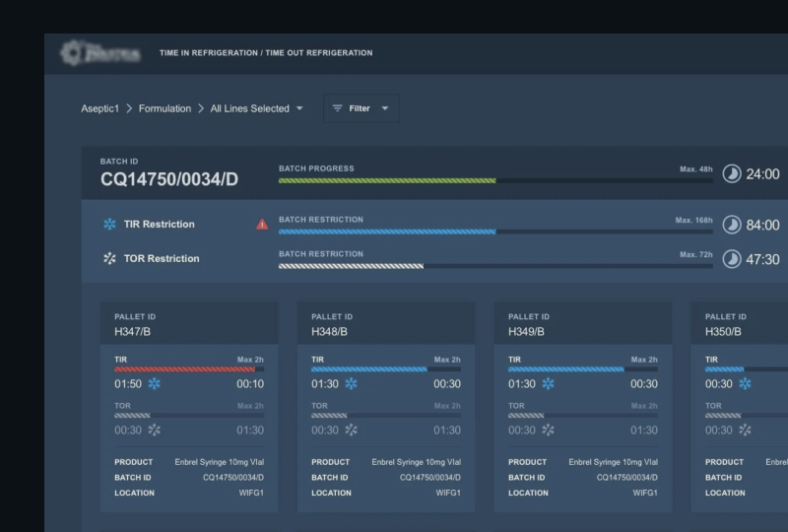The height and width of the screenshot is (532, 788).
Task: Select pallet card header H348/B
Action: pos(386,323)
